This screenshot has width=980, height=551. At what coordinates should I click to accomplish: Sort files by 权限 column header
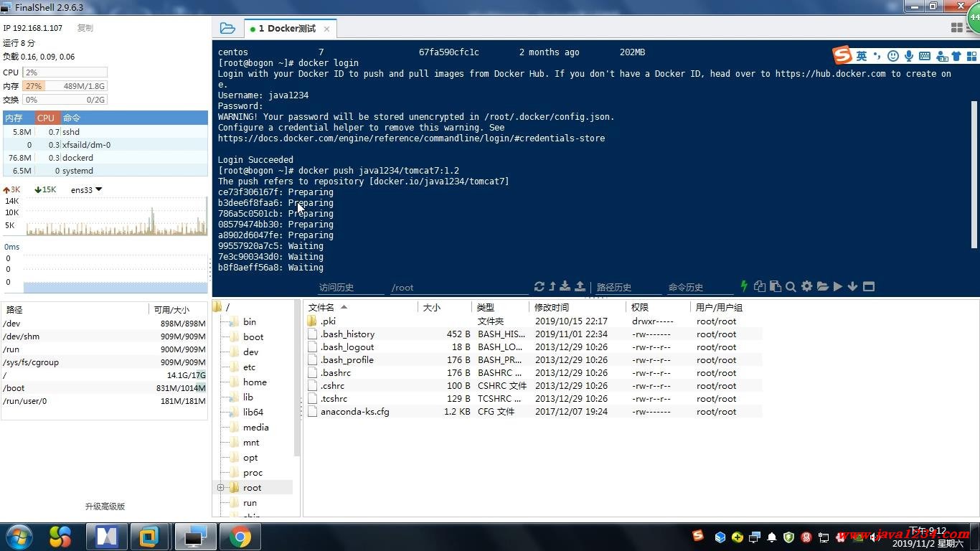tap(659, 307)
